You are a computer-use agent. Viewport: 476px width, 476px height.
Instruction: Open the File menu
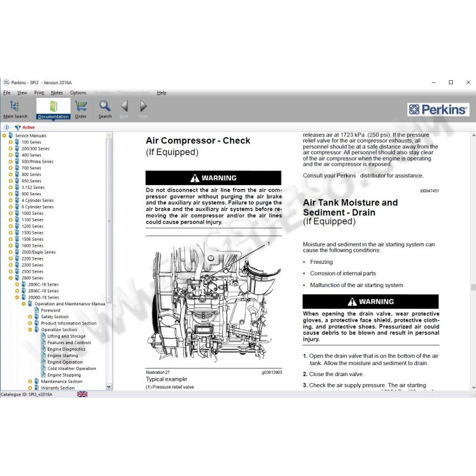(x=7, y=92)
